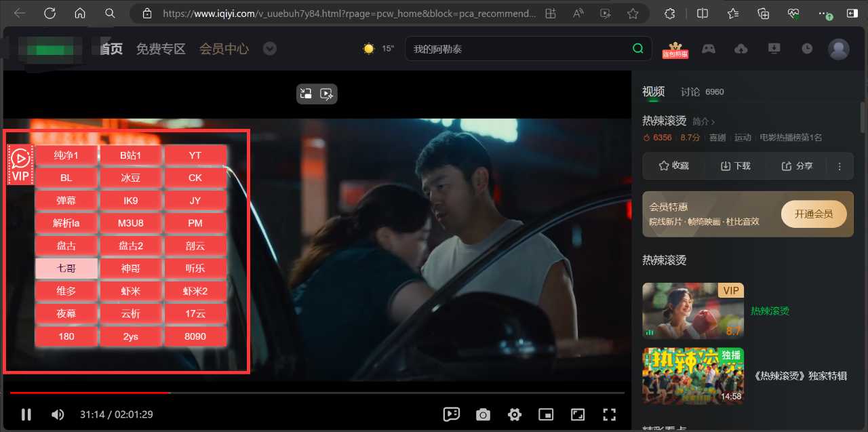Image resolution: width=868 pixels, height=432 pixels.
Task: Open player settings gear icon
Action: click(x=515, y=414)
